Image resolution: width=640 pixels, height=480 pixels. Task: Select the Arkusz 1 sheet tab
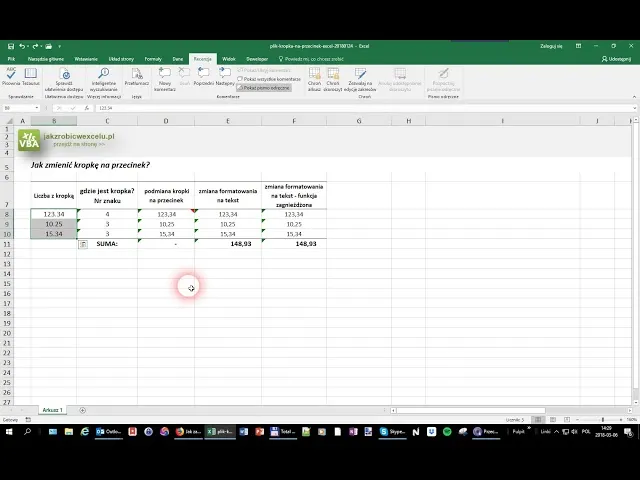[52, 410]
